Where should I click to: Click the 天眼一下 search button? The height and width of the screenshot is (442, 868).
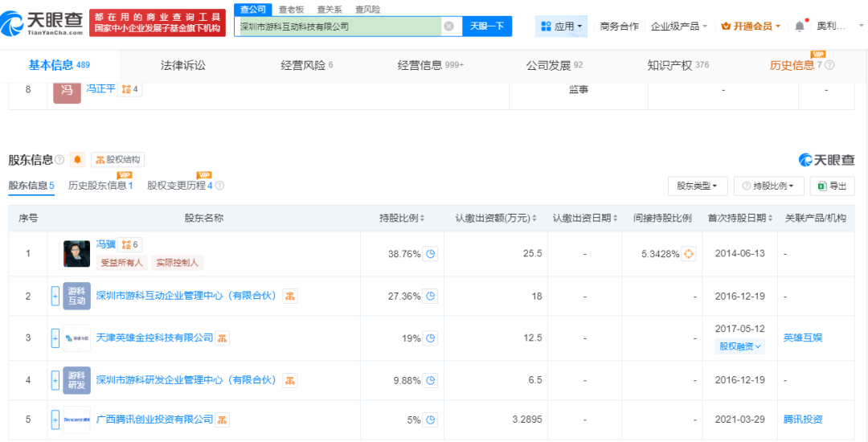(x=487, y=27)
